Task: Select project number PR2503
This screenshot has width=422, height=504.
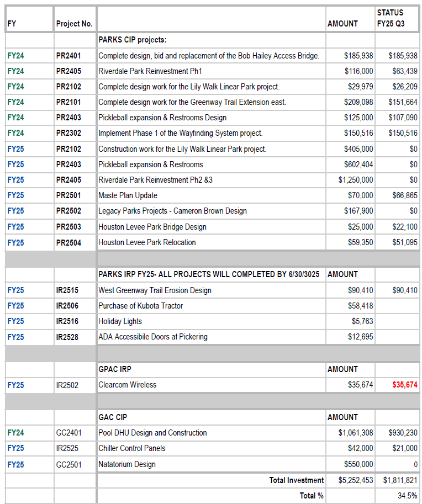Action: point(68,227)
